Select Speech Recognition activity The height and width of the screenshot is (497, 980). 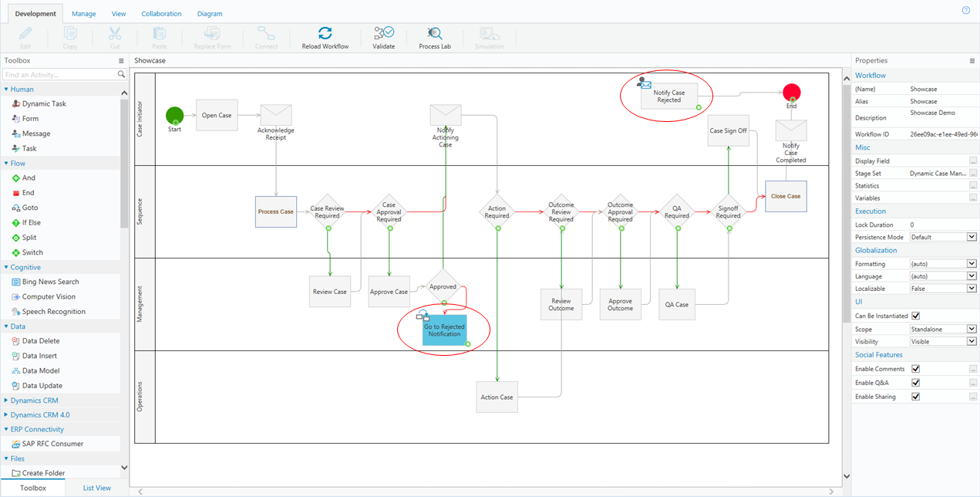tap(53, 312)
